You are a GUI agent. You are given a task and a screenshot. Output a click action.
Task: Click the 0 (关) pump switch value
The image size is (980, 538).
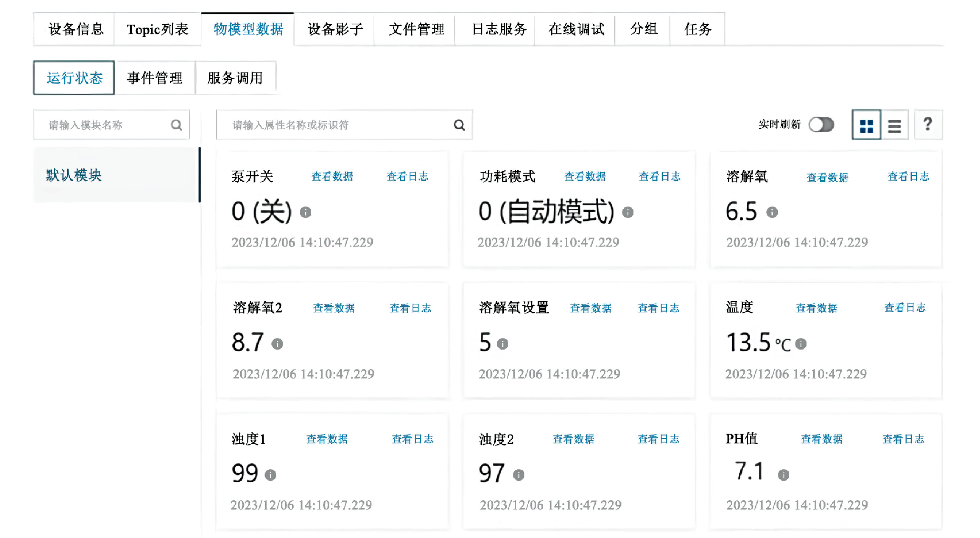pos(262,212)
